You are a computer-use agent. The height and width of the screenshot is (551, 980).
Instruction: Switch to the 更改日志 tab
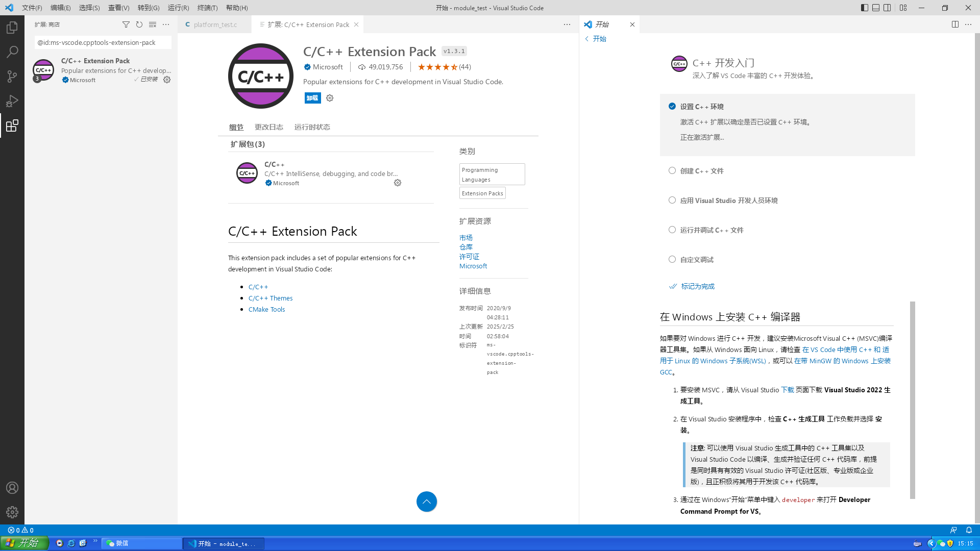[268, 127]
